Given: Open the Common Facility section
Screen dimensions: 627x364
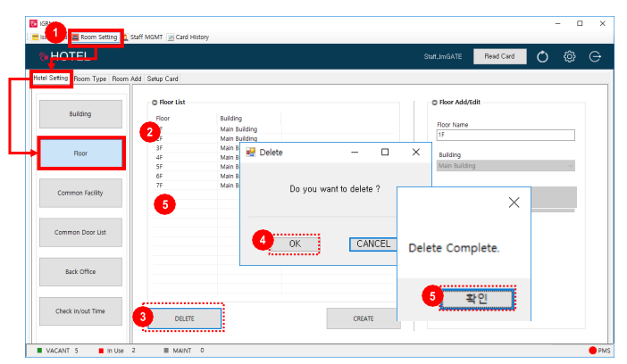Looking at the screenshot, I should [x=80, y=193].
